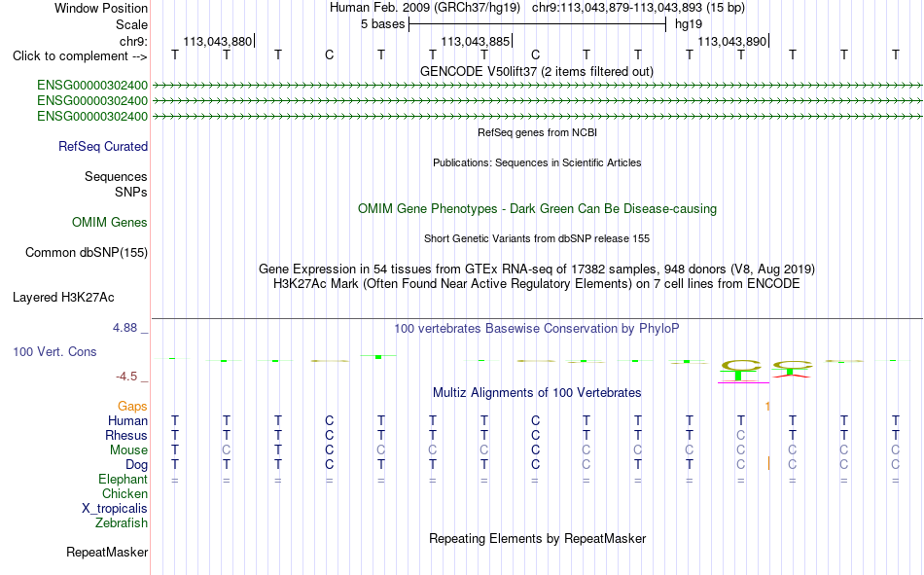Select Layered H3K27Ac track label

click(x=63, y=298)
